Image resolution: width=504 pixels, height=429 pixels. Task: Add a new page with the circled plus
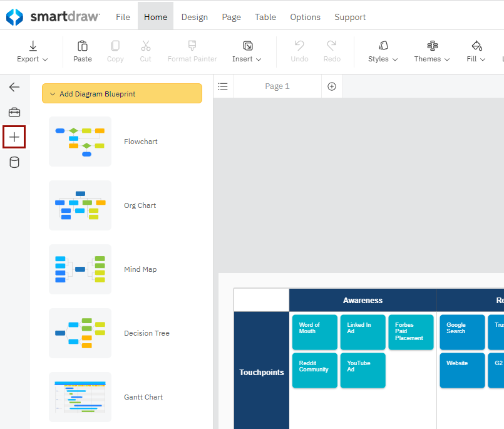tap(332, 86)
